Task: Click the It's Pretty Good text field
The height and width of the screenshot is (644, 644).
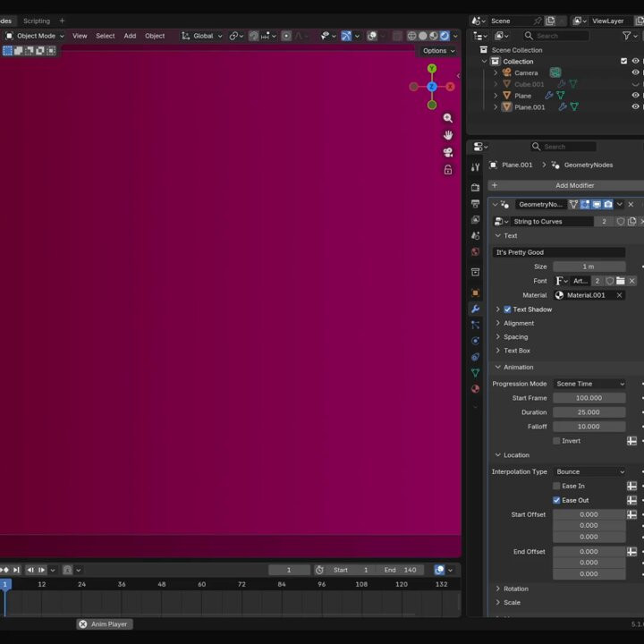Action: point(559,252)
